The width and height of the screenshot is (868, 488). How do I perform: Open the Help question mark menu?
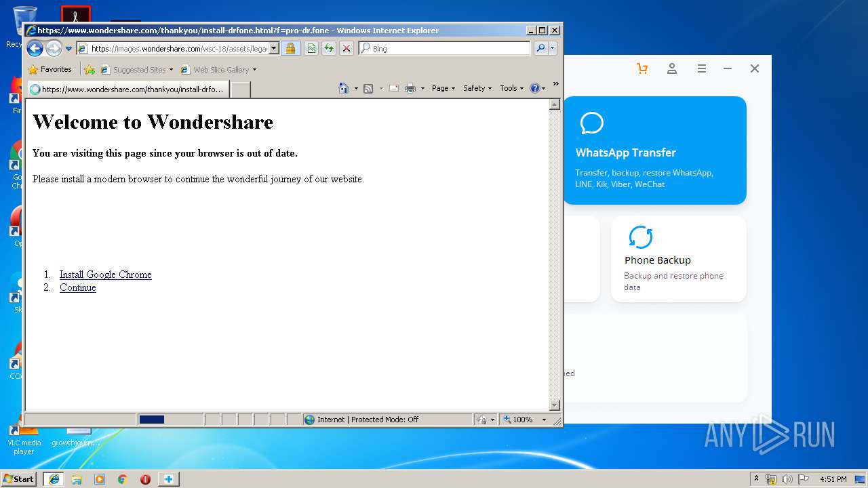[x=538, y=88]
